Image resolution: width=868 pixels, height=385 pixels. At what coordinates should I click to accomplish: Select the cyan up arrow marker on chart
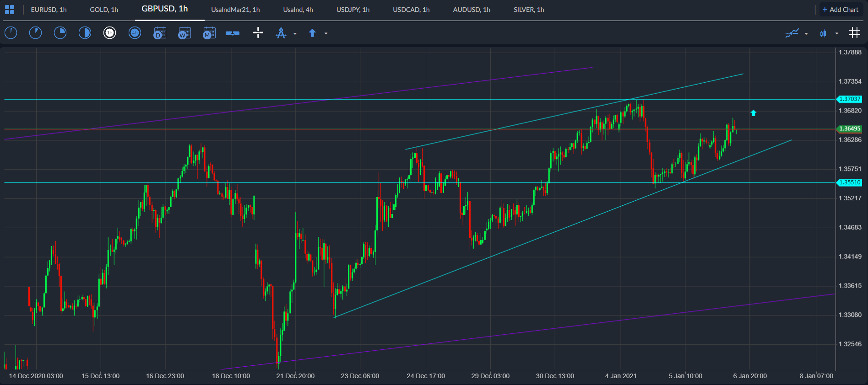click(x=754, y=113)
